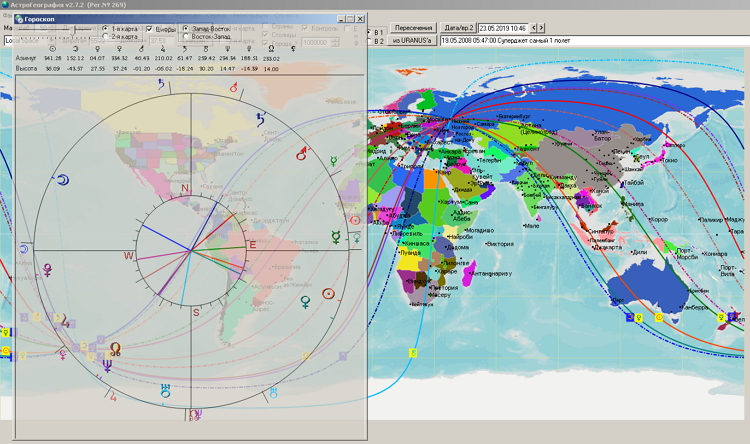The width and height of the screenshot is (750, 444).
Task: Toggle the Цифры checkbox
Action: pos(151,29)
